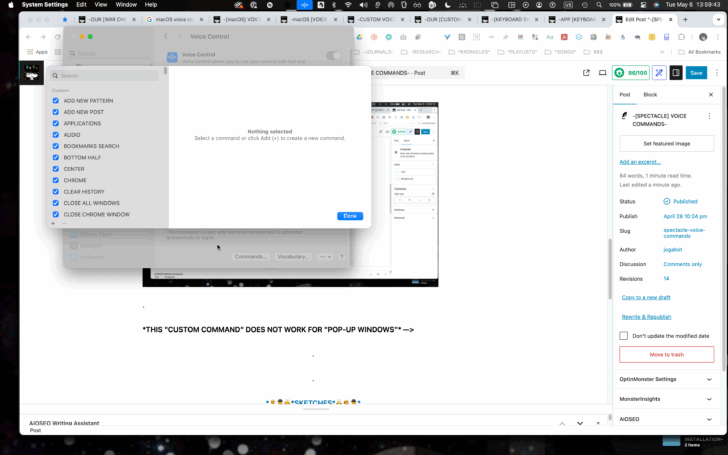Screen dimensions: 728x455
Task: Click the Copy to a new draft link
Action: coord(646,297)
